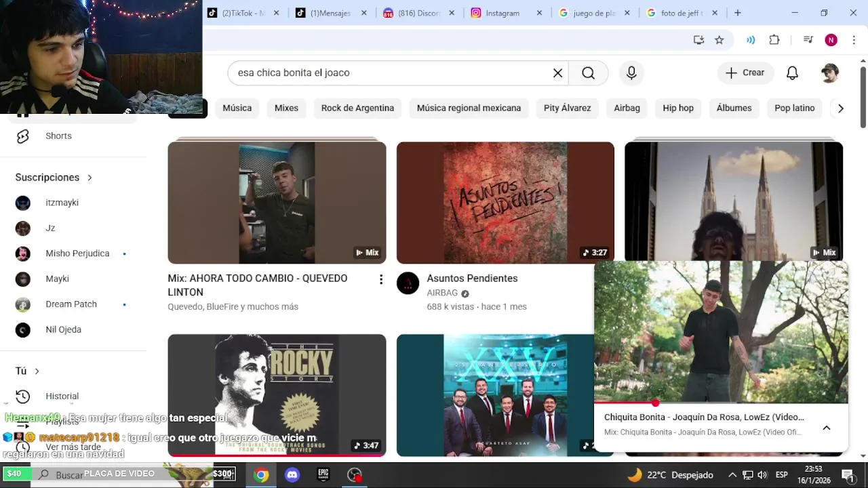The width and height of the screenshot is (868, 488).
Task: Select the Pity Álvarez chip
Action: coord(567,108)
